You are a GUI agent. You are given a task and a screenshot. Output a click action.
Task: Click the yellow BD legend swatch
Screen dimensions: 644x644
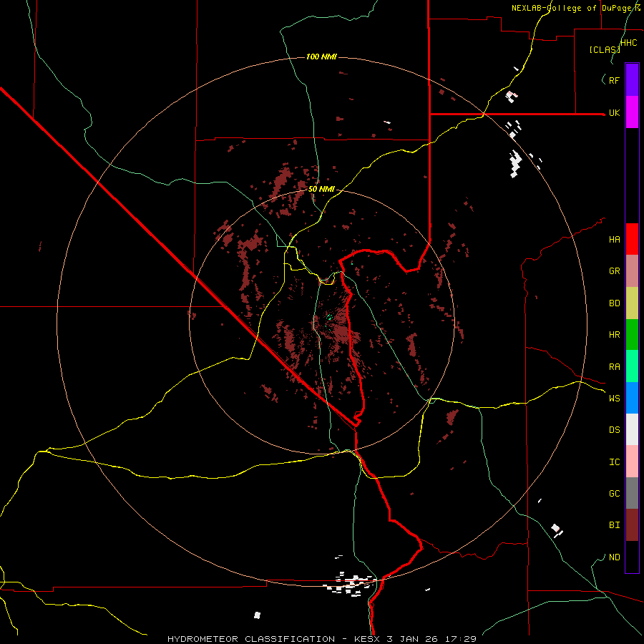pyautogui.click(x=632, y=303)
